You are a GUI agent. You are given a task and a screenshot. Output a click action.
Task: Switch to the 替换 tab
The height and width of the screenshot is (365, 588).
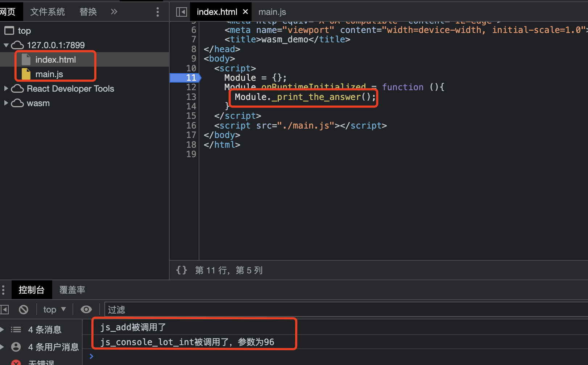pyautogui.click(x=88, y=12)
